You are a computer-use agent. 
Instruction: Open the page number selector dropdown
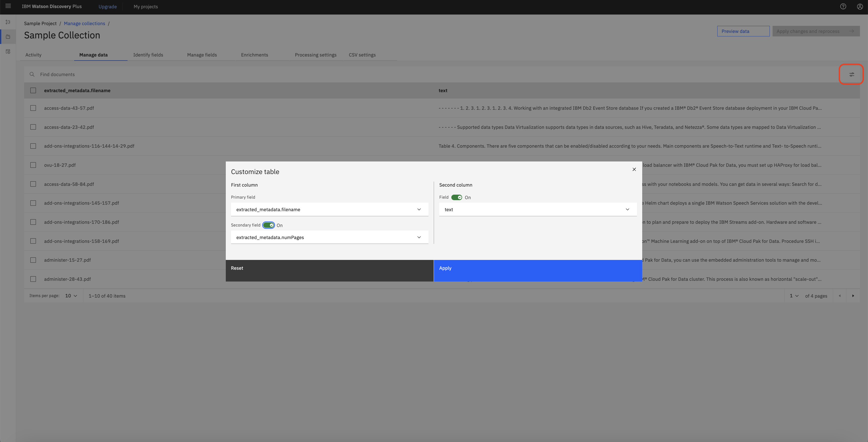coord(794,296)
